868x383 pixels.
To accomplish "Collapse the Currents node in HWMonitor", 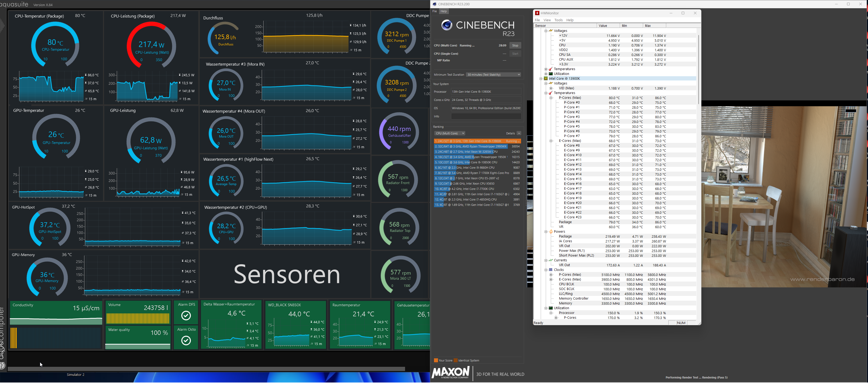I will [x=546, y=260].
